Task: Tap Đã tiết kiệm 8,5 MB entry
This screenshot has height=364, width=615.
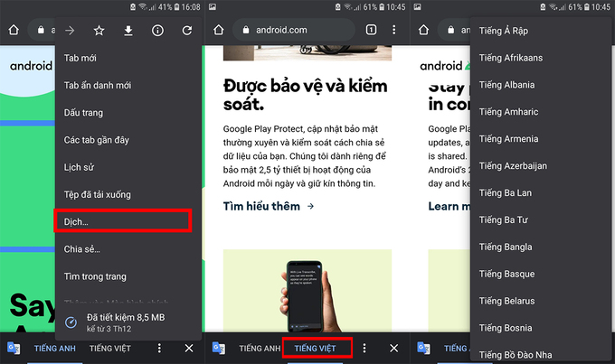Action: (128, 322)
